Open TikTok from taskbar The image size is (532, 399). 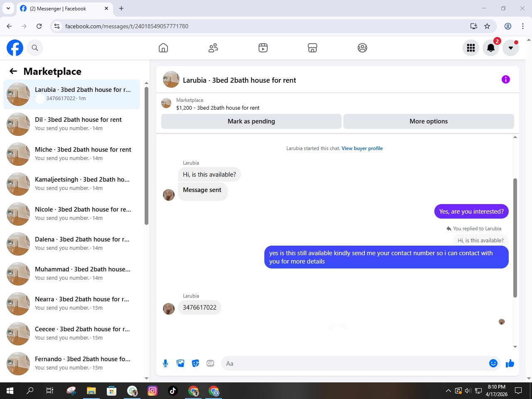(x=173, y=391)
